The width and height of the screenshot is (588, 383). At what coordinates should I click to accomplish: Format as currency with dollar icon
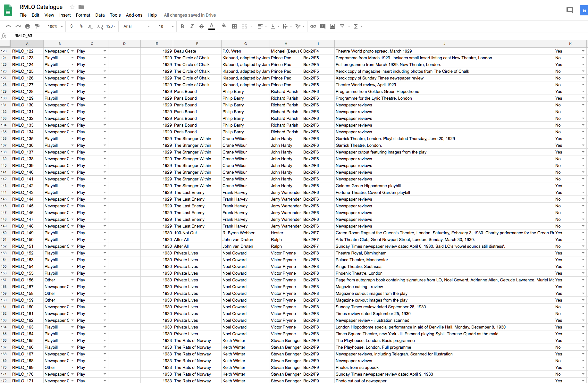point(71,26)
